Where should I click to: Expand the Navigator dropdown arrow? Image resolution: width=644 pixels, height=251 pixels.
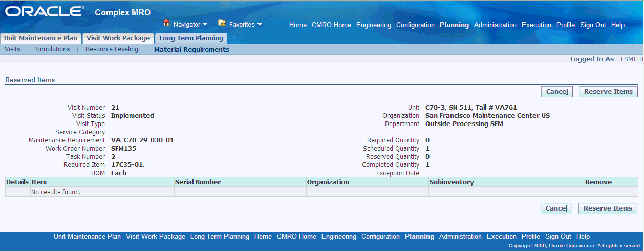(x=205, y=24)
